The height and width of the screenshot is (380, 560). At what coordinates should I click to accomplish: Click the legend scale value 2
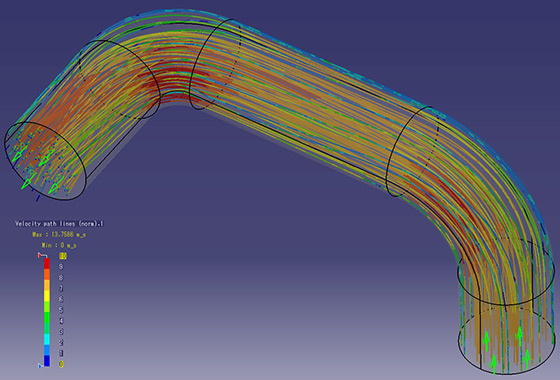coord(61,342)
